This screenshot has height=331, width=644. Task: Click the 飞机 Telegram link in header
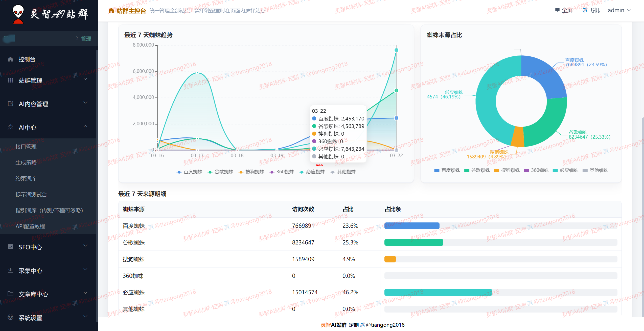click(591, 10)
